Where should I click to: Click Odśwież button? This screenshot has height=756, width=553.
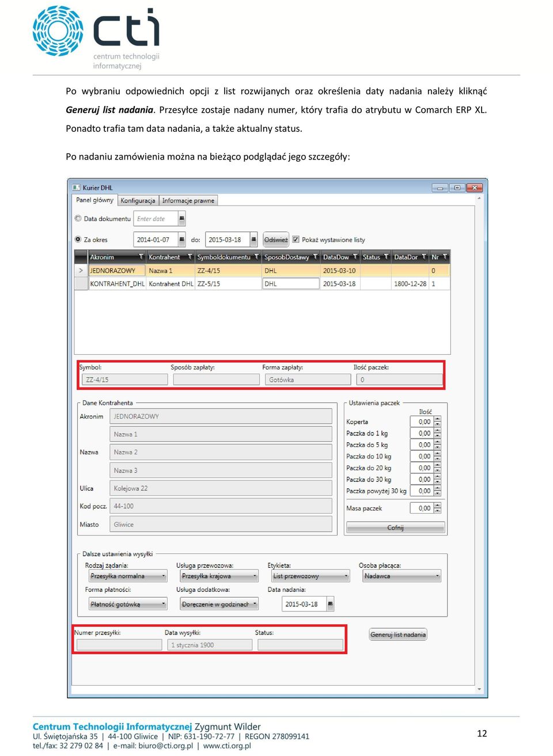(x=276, y=240)
